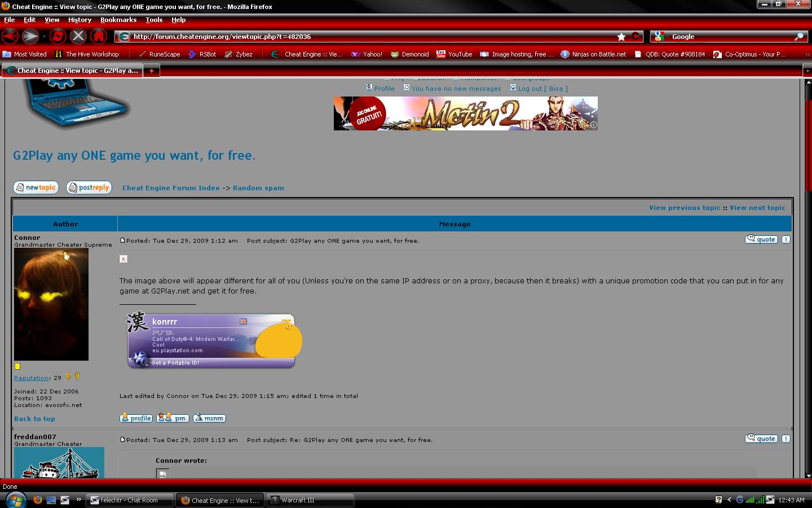Open Cheat Engine Forum Index link
This screenshot has height=508, width=812.
pyautogui.click(x=171, y=188)
